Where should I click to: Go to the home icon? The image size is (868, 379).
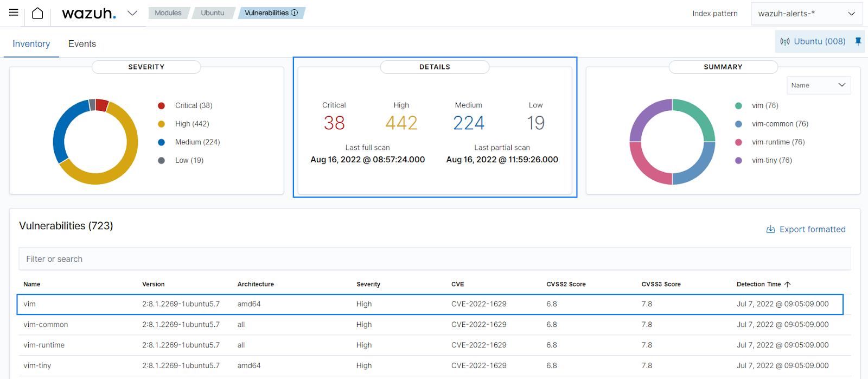coord(37,13)
